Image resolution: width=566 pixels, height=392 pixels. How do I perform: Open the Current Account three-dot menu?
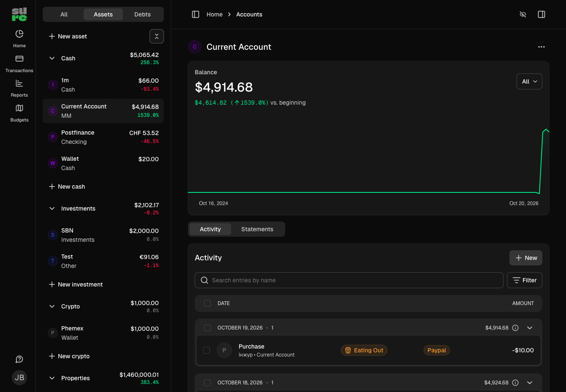[542, 47]
